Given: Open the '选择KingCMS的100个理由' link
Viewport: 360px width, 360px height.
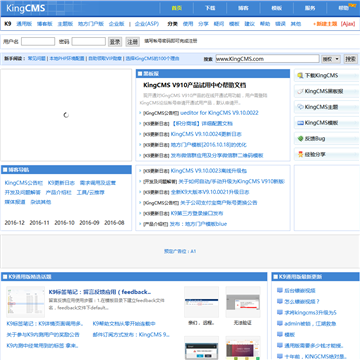Looking at the screenshot, I should (x=153, y=59).
